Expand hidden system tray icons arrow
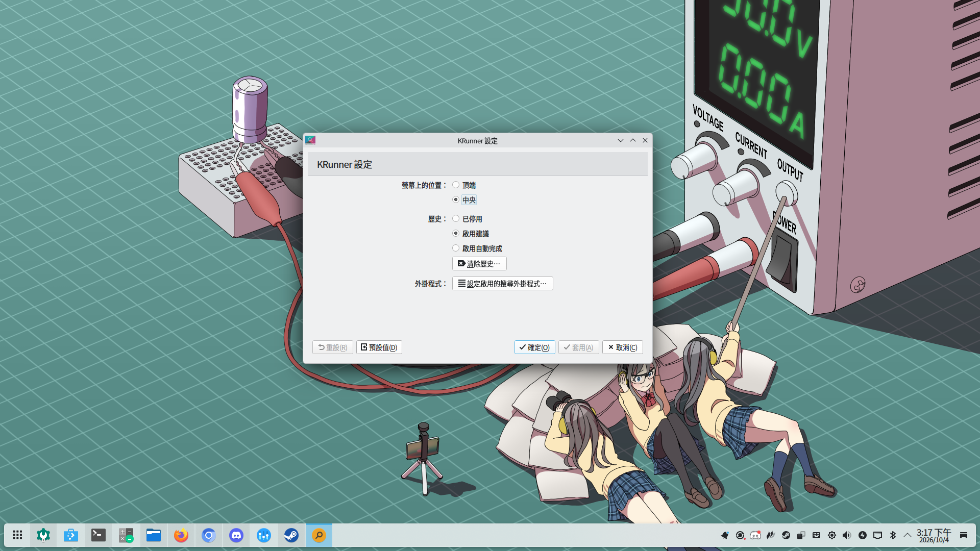 pos(908,535)
